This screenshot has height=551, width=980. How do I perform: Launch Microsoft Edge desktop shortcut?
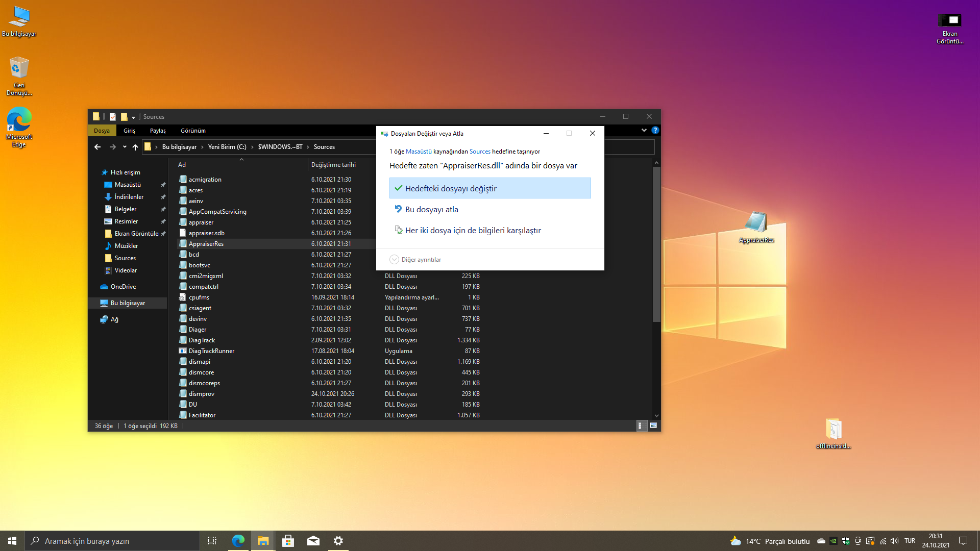tap(19, 127)
